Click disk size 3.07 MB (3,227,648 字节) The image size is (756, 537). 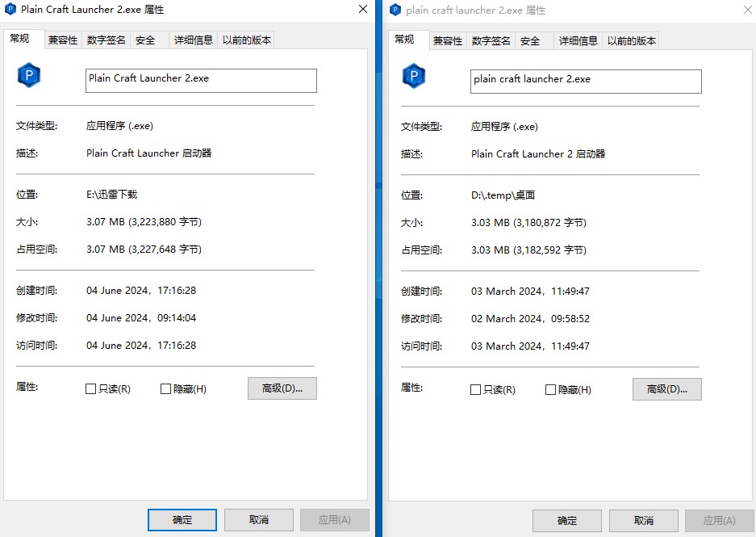point(144,250)
